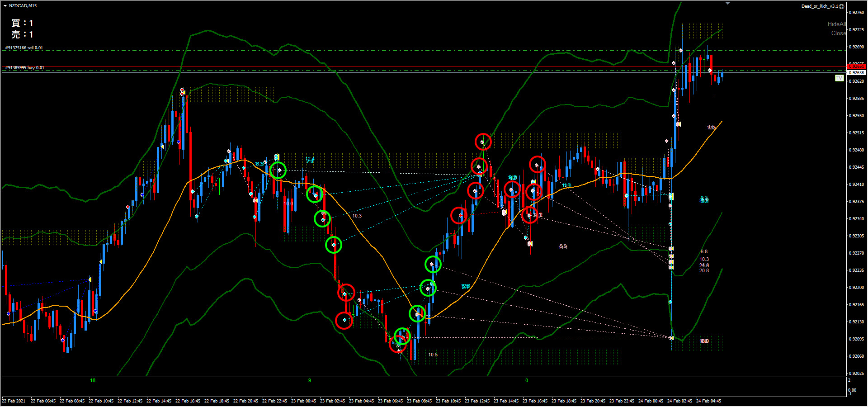This screenshot has width=868, height=407.
Task: Click the 23 Feb 08:45 time label
Action: pos(420,401)
